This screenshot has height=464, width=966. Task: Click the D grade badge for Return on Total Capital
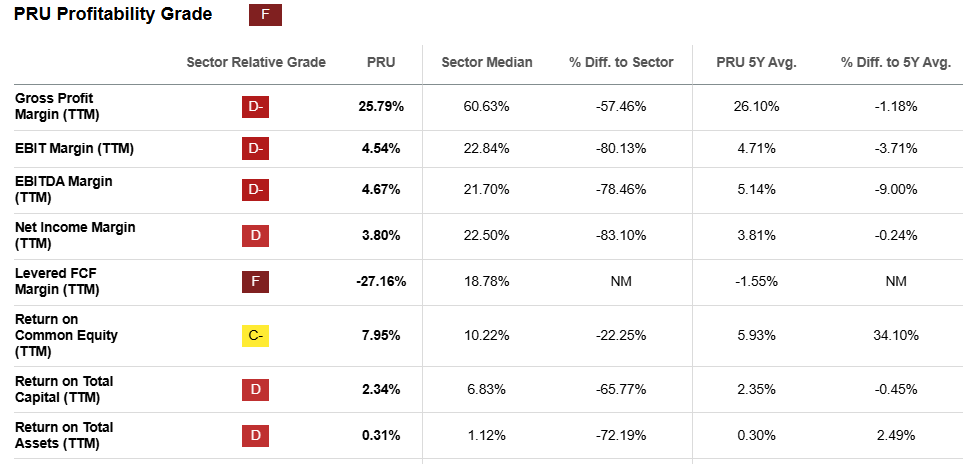(x=256, y=389)
